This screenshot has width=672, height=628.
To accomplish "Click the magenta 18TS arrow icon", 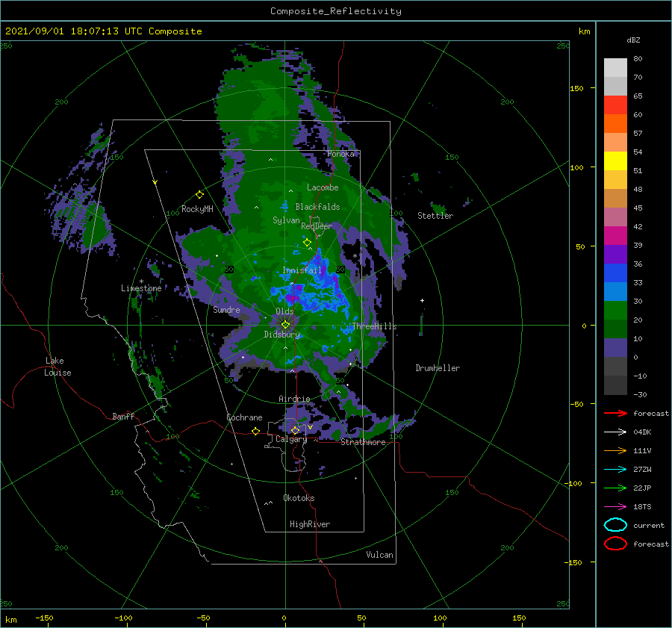I will pos(615,507).
